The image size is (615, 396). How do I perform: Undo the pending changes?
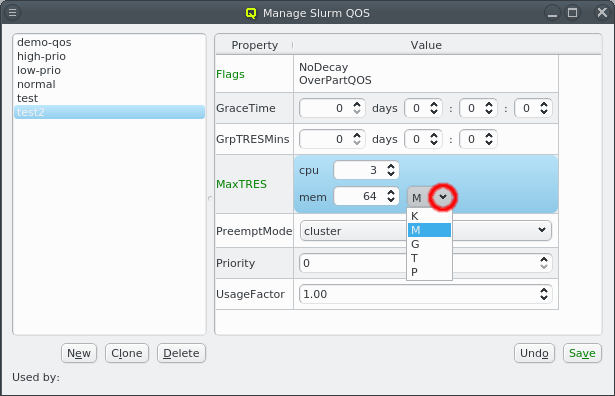click(x=534, y=353)
